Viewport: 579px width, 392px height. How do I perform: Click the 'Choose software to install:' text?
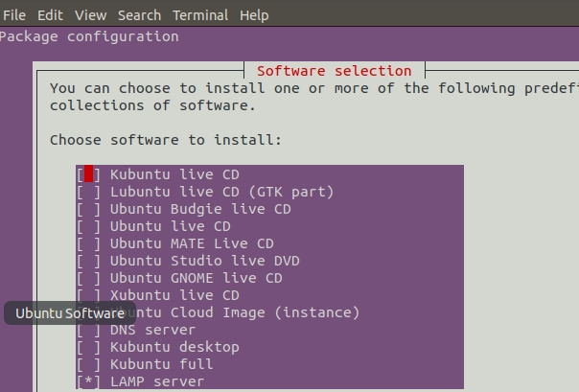166,140
